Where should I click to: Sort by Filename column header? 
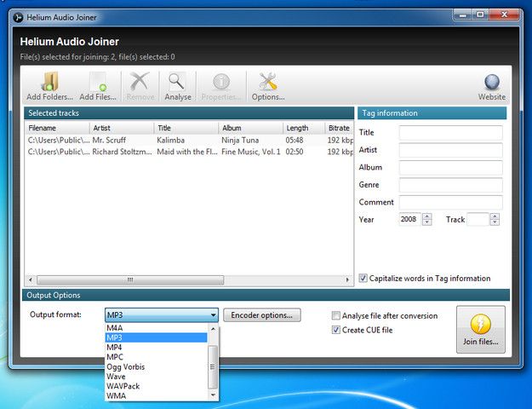click(57, 128)
